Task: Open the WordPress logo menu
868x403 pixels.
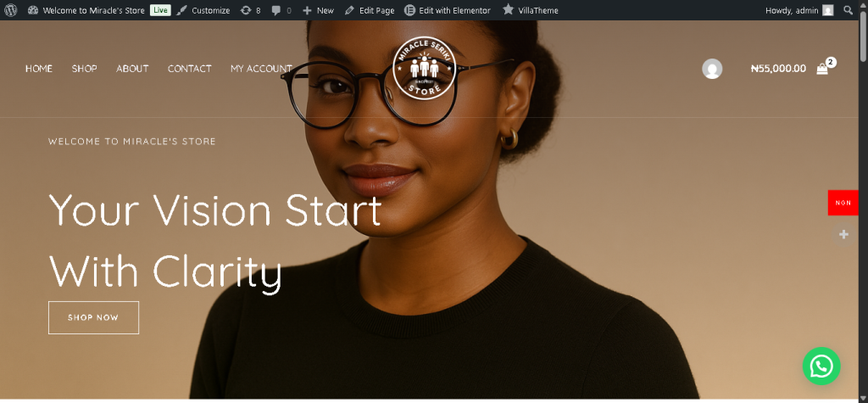Action: click(10, 10)
